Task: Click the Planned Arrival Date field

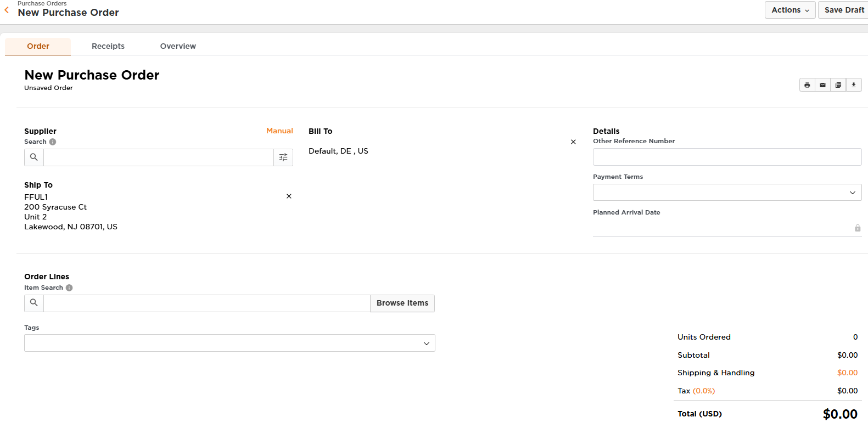Action: [727, 228]
